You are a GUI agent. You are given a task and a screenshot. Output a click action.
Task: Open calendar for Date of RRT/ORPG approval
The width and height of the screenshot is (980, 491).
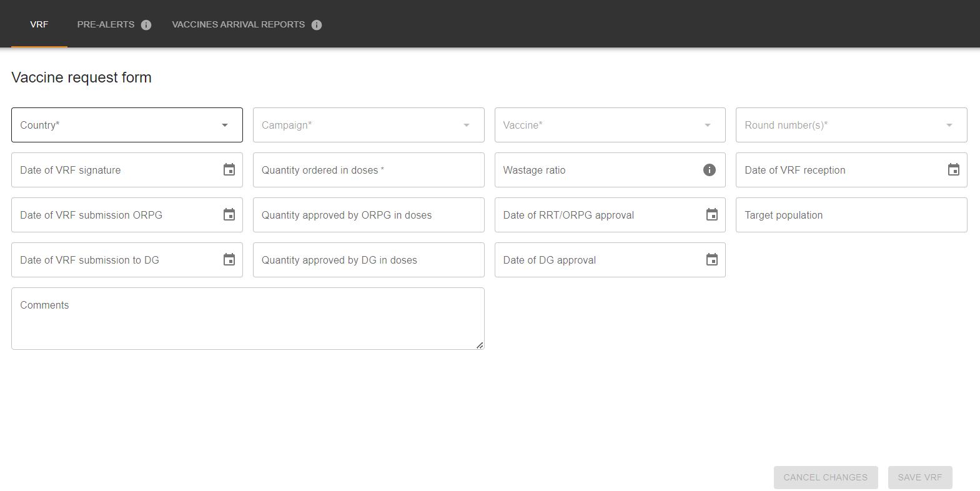(711, 215)
